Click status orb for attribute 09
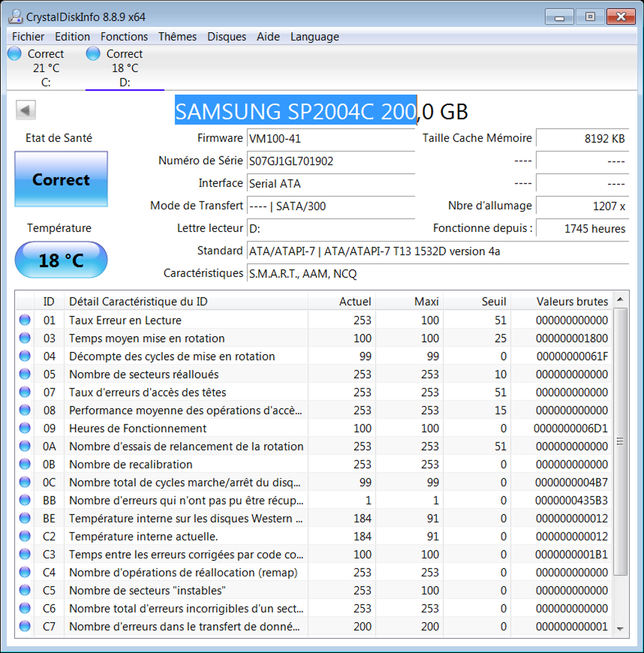The image size is (644, 653). click(25, 428)
